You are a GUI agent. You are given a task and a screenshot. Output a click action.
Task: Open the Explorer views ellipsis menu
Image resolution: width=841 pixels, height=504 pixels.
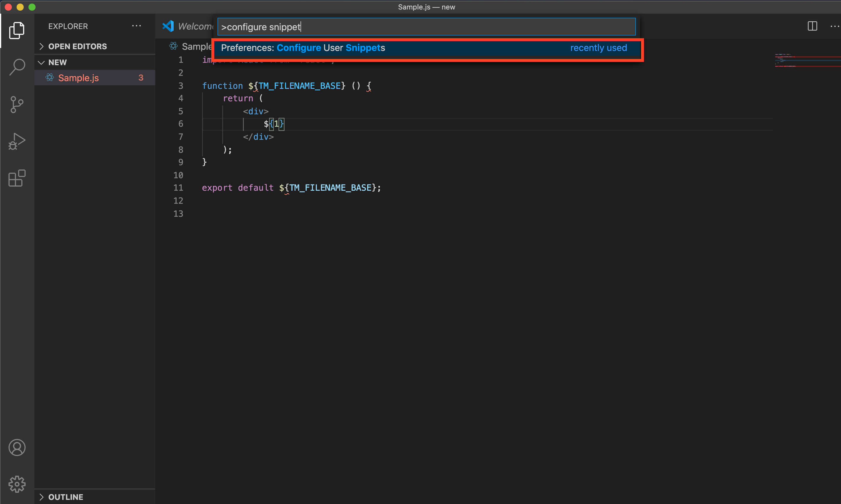coord(136,25)
